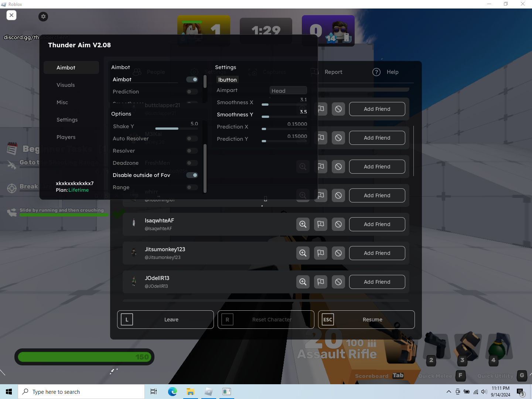The image size is (532, 399).
Task: Click the Ibutton keybind button
Action: coord(228,80)
